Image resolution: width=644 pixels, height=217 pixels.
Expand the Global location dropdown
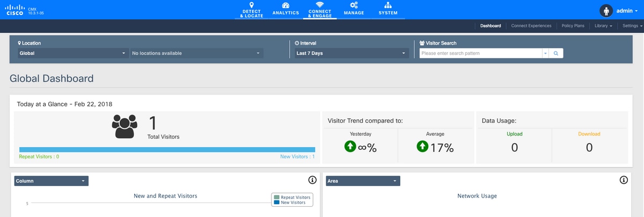(72, 53)
